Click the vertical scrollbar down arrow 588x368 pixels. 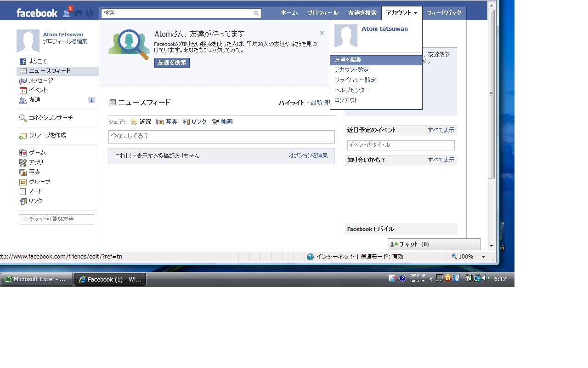point(492,246)
